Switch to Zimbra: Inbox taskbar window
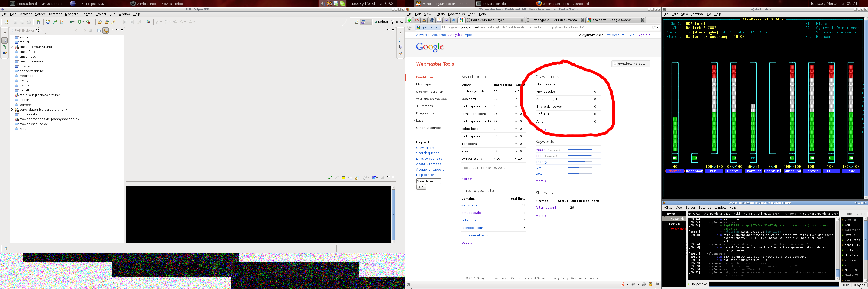The image size is (868, 289). point(157,3)
